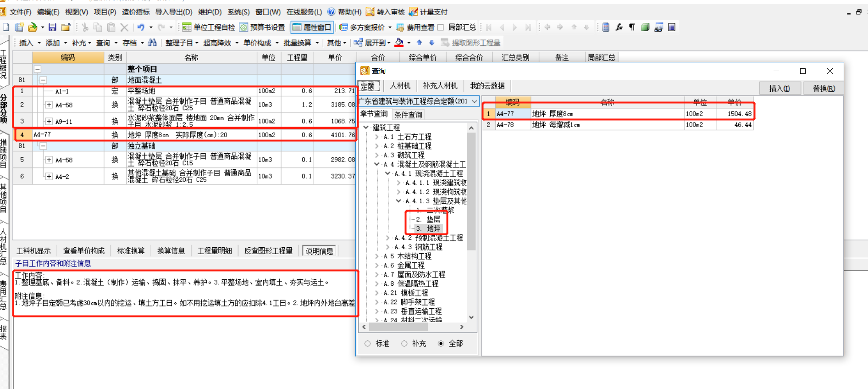Toggle the 局部汇总 checkbox
The height and width of the screenshot is (389, 868).
coord(441,28)
